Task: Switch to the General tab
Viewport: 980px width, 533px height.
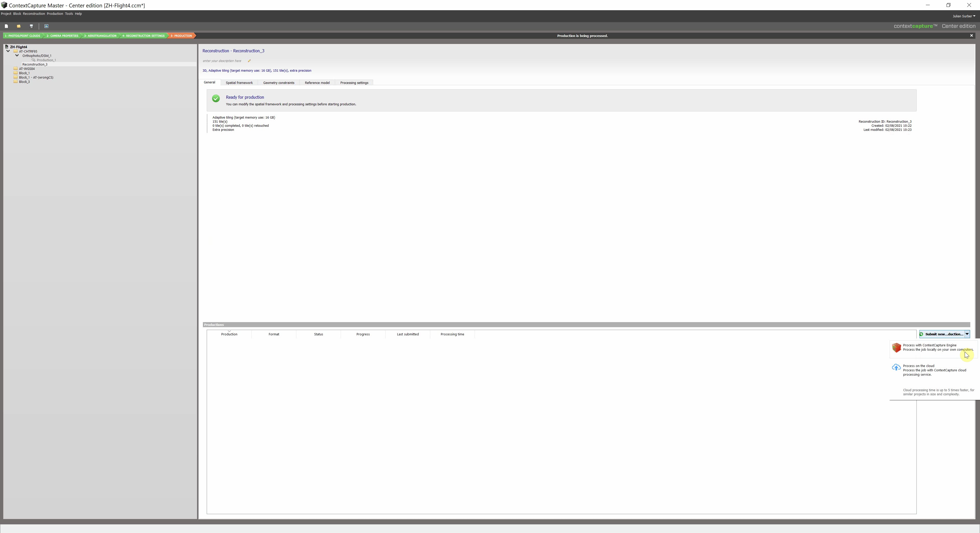Action: click(x=210, y=82)
